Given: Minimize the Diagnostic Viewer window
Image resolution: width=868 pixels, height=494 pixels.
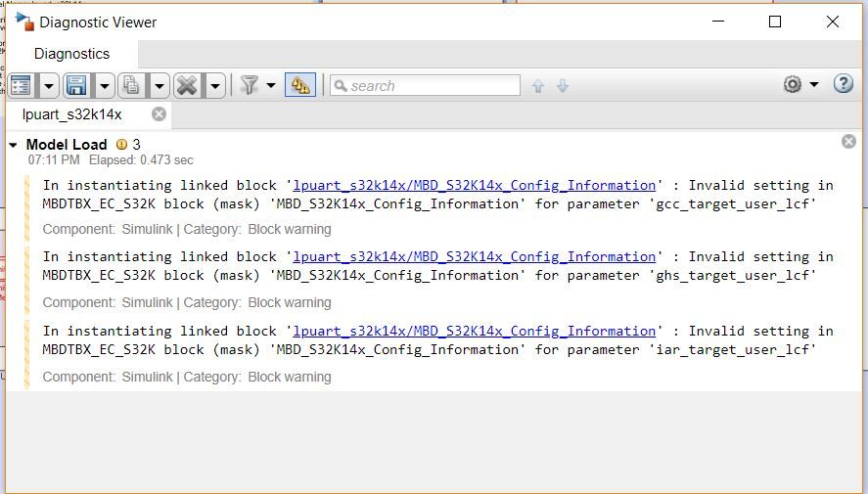Looking at the screenshot, I should pos(718,22).
